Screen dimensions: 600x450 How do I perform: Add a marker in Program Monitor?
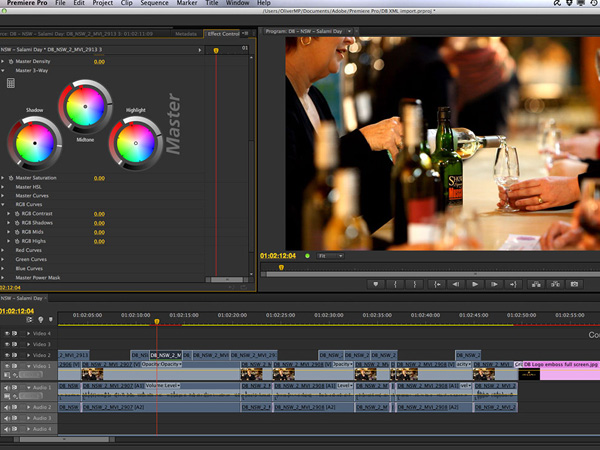pos(375,284)
